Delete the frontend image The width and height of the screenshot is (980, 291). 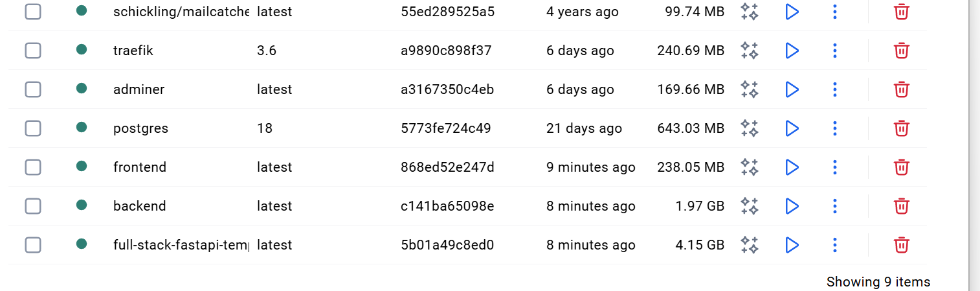[x=901, y=167]
